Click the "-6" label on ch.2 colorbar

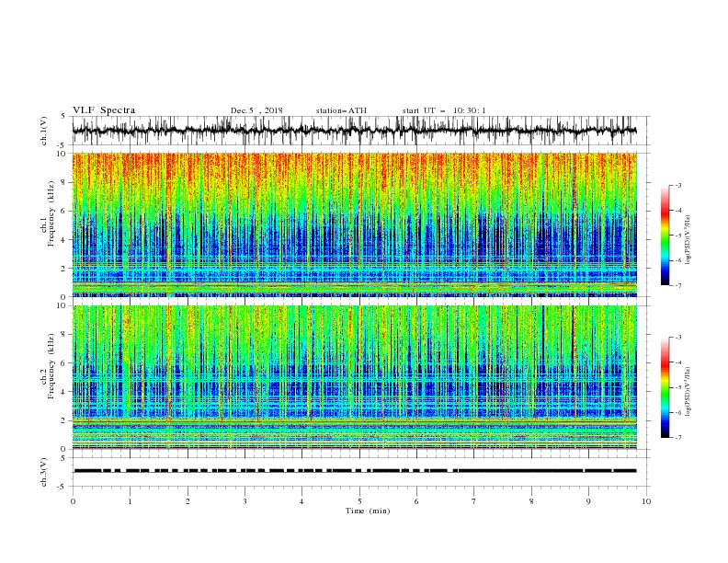pyautogui.click(x=677, y=412)
